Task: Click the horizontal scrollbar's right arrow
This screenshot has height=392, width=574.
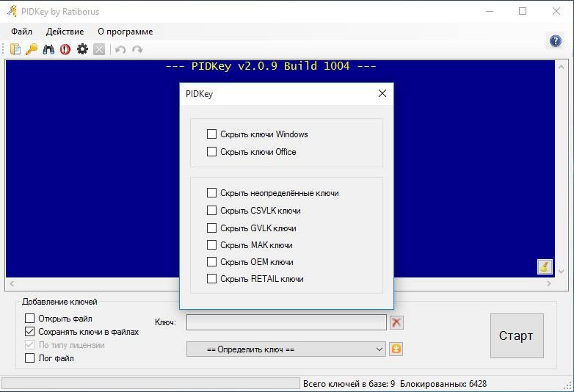Action: tap(548, 283)
